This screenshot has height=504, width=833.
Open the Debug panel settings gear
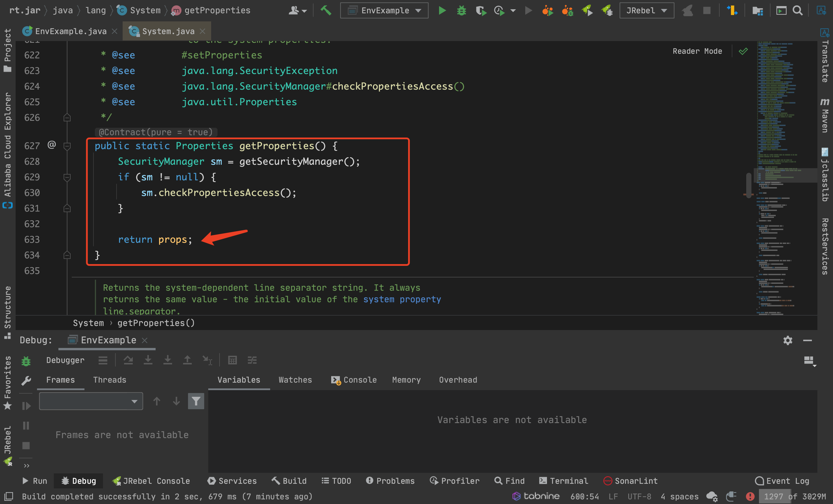click(788, 340)
